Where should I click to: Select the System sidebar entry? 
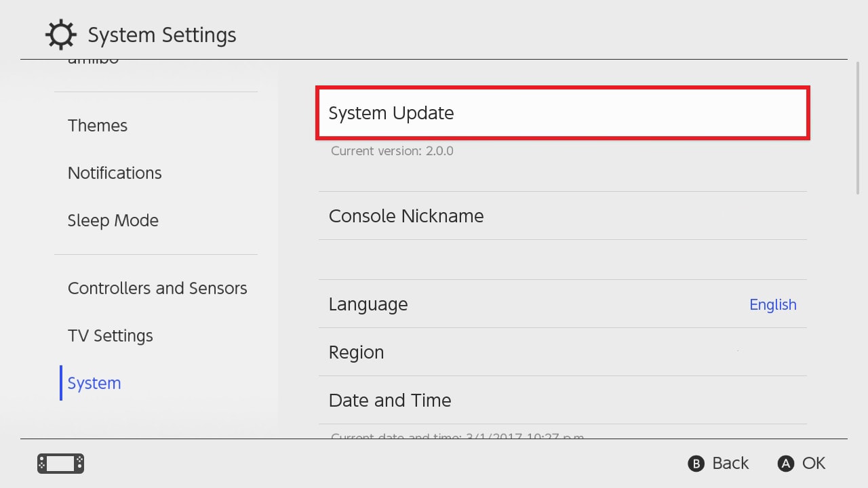(94, 383)
